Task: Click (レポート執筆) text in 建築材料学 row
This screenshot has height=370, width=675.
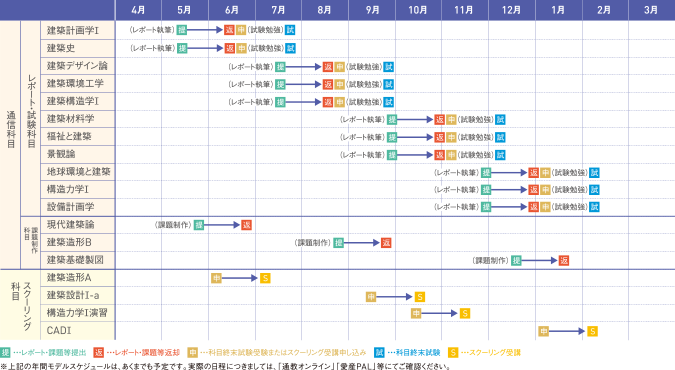Action: coord(362,119)
